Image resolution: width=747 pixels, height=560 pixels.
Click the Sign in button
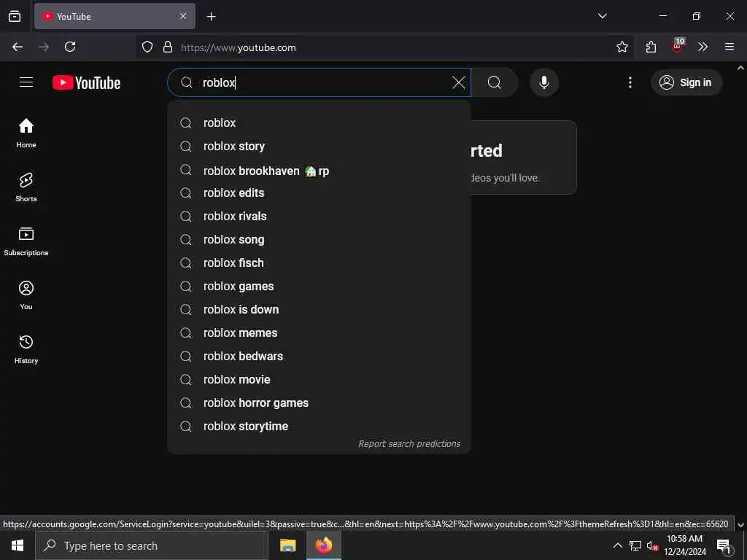pyautogui.click(x=686, y=83)
